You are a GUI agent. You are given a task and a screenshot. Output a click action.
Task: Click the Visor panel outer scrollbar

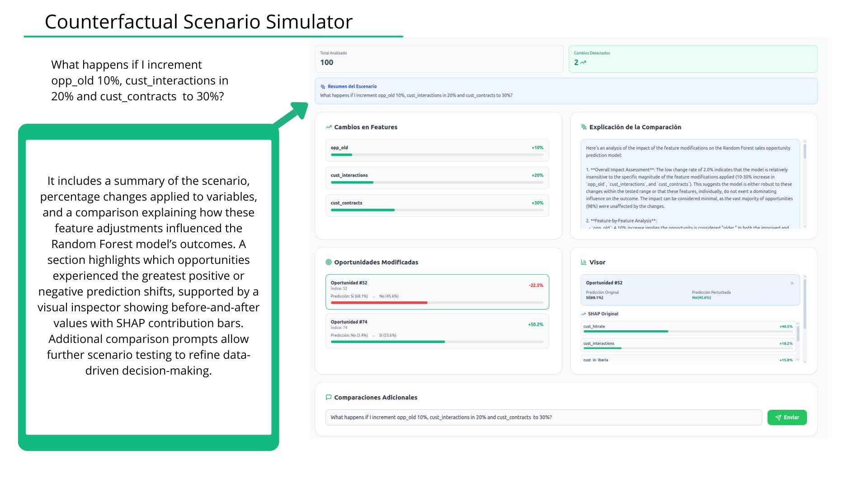point(805,303)
